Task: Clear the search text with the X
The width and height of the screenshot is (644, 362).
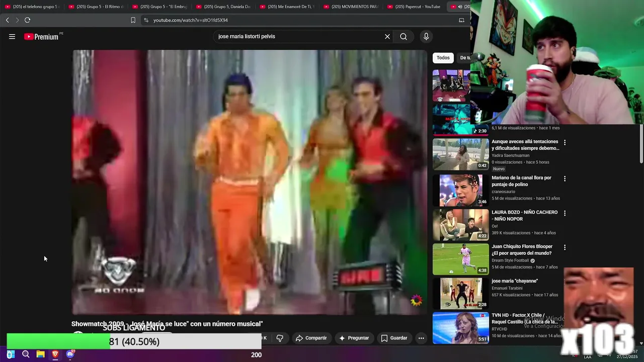Action: pyautogui.click(x=387, y=36)
